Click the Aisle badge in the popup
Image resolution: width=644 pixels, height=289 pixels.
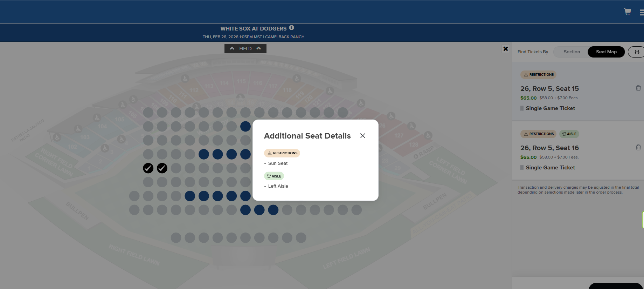click(x=274, y=176)
